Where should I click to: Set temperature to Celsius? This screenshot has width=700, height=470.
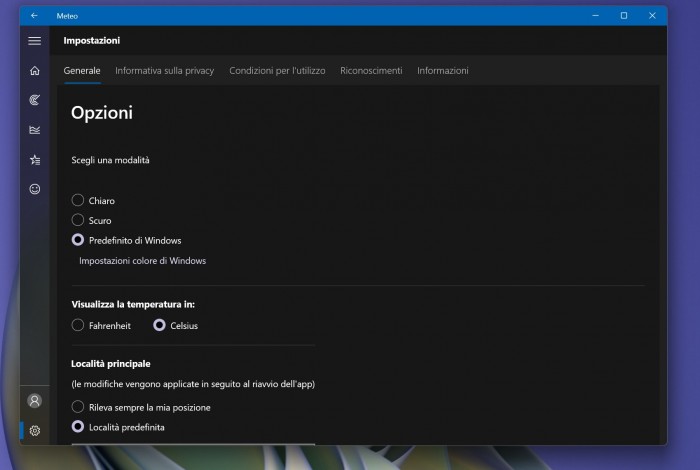(159, 325)
